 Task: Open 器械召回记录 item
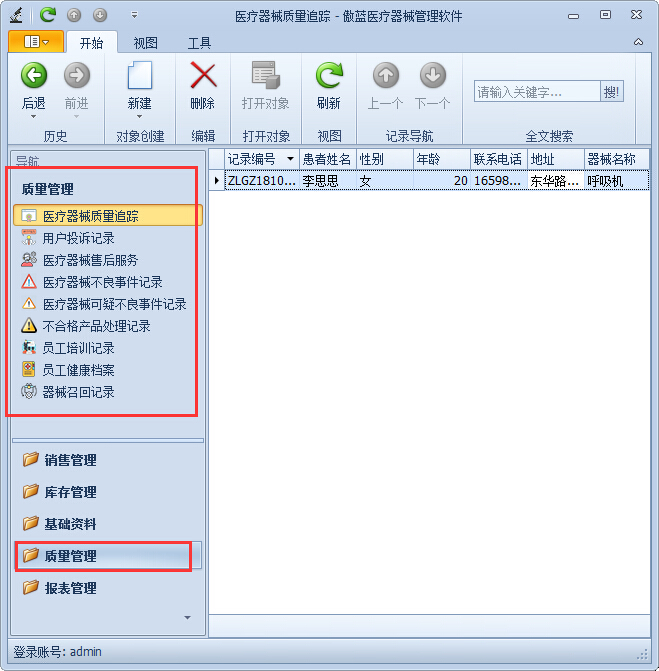tap(78, 392)
